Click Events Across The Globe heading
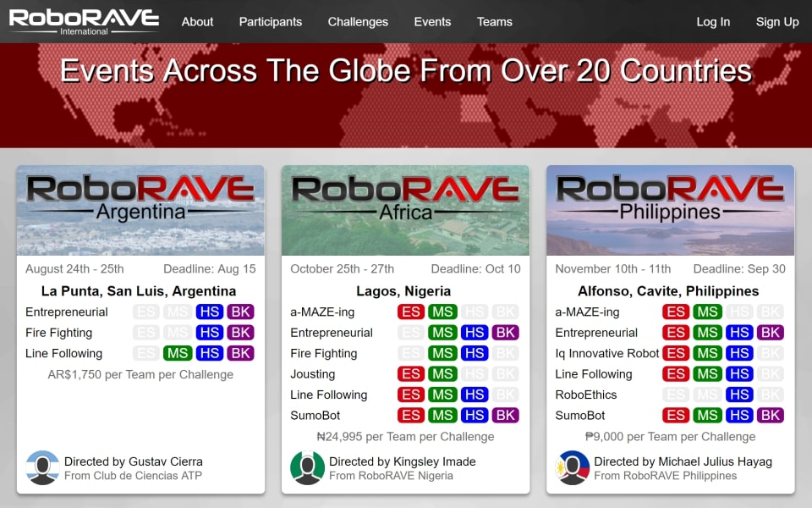 (x=406, y=70)
